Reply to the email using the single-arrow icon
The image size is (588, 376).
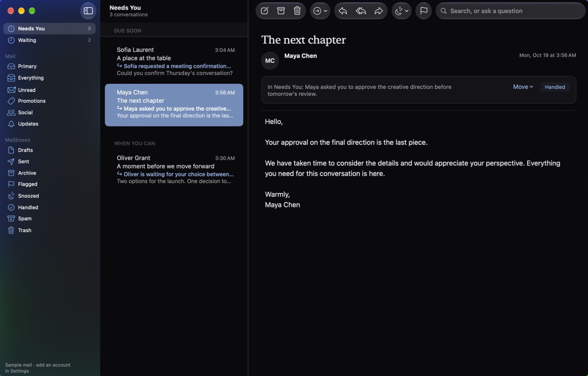coord(343,11)
